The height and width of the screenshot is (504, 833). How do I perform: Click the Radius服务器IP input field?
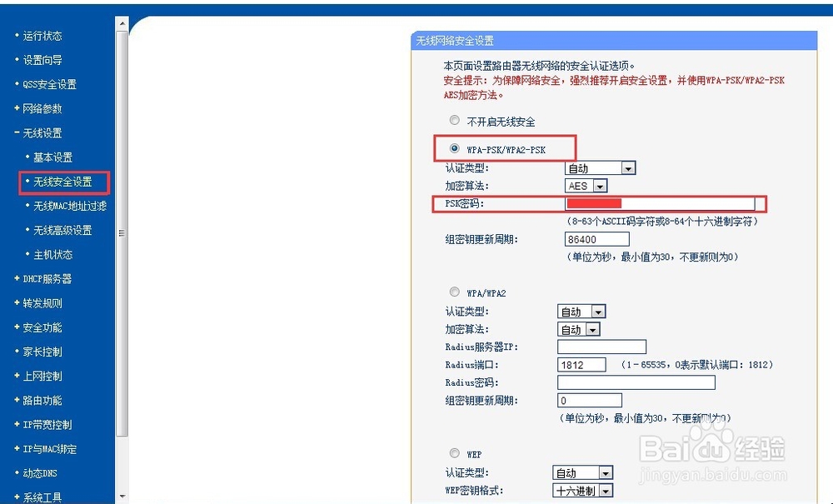[601, 347]
